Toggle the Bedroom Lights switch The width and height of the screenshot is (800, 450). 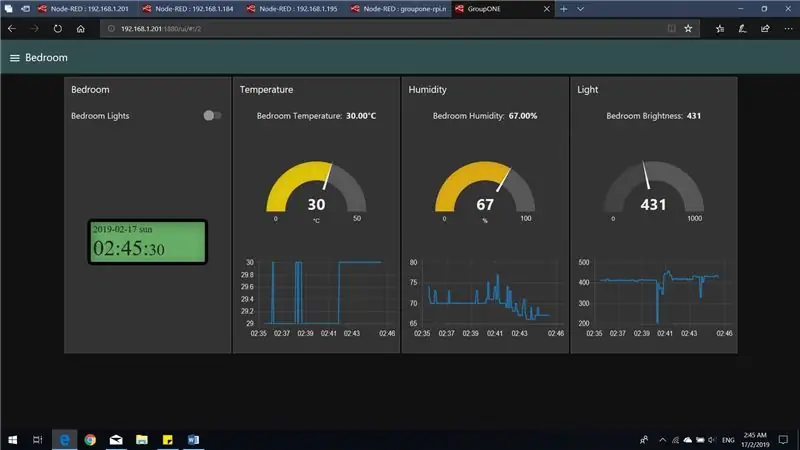(212, 116)
